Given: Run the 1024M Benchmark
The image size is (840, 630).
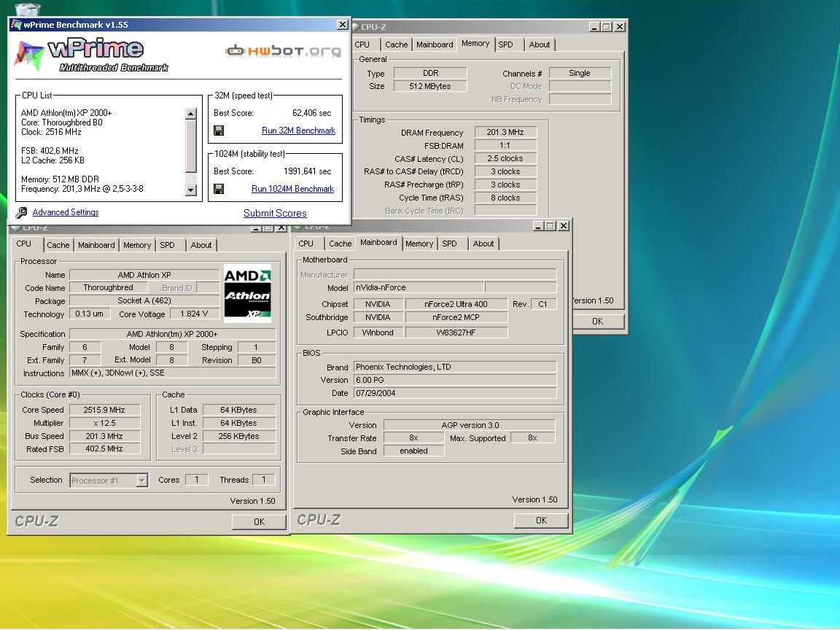Looking at the screenshot, I should pos(292,189).
